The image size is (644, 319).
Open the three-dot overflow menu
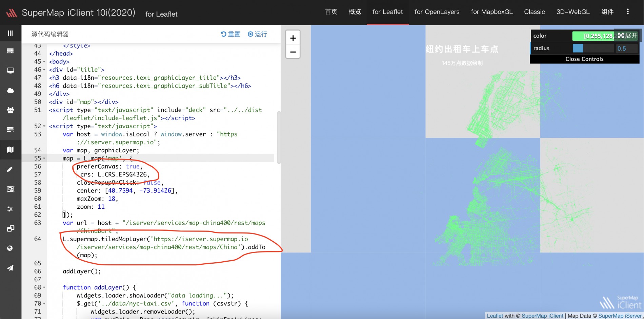628,12
